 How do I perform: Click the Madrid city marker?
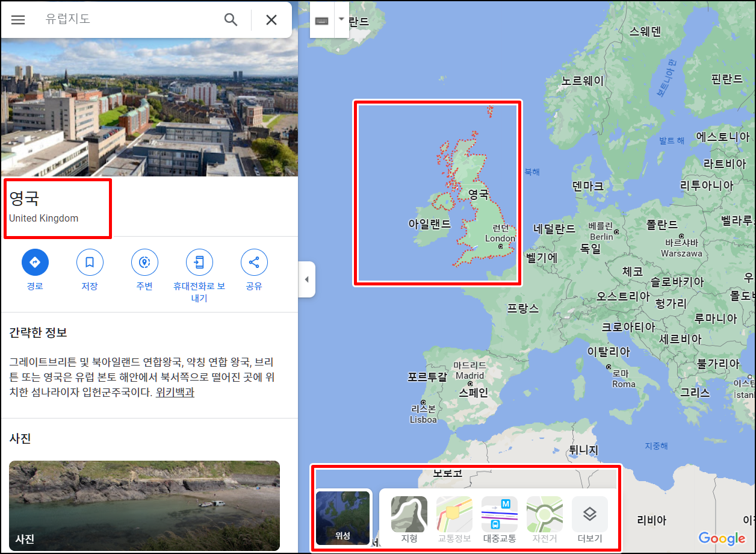[469, 383]
